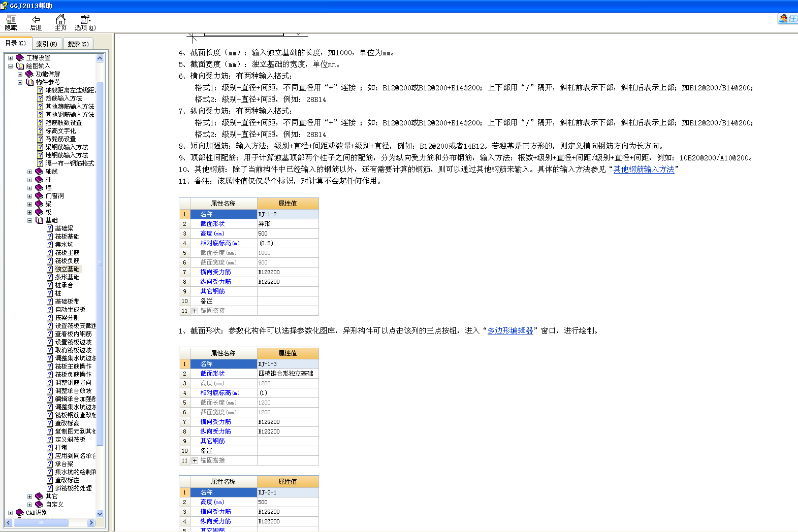Open the 调整钢筋方向 topic
The height and width of the screenshot is (532, 798).
[74, 383]
